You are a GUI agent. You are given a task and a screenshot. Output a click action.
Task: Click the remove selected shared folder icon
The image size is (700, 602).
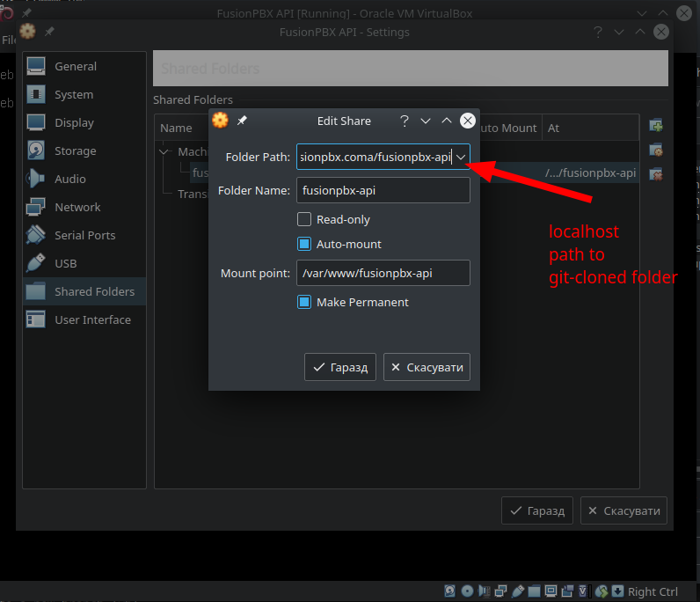pyautogui.click(x=656, y=174)
